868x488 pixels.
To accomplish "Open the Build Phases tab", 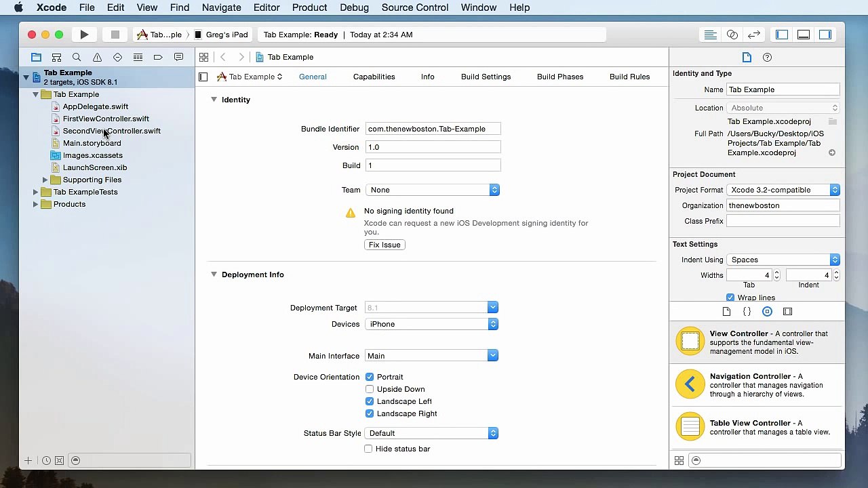I will tap(560, 77).
